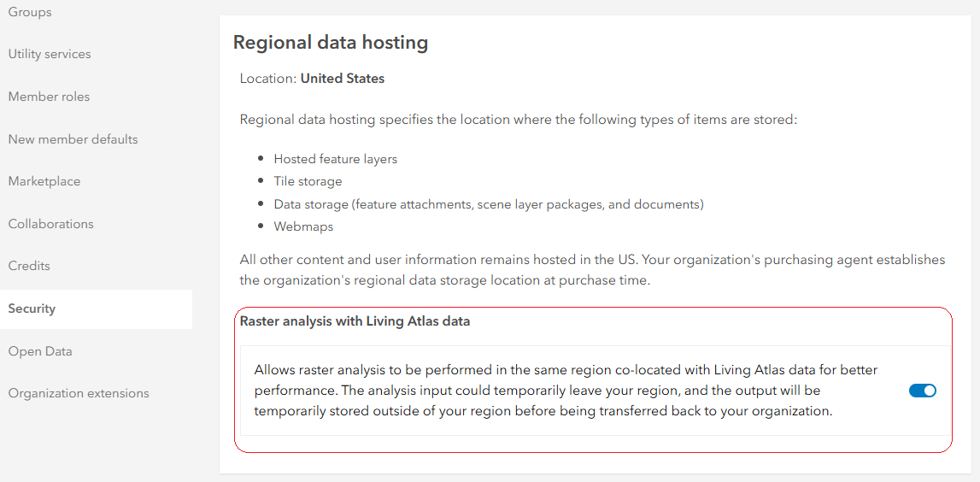Click the Webmaps list item
The width and height of the screenshot is (980, 482).
click(x=303, y=226)
